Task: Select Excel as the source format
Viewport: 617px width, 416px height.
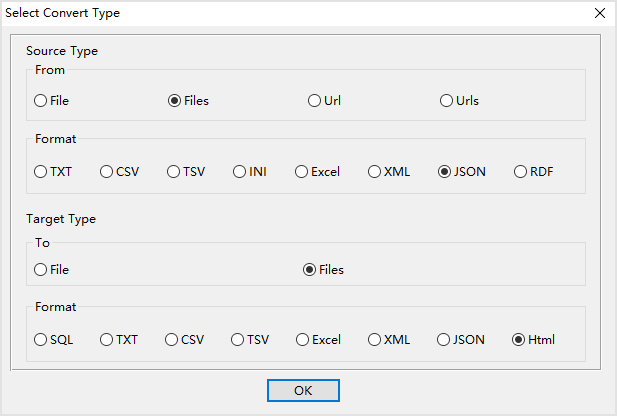Action: point(301,172)
